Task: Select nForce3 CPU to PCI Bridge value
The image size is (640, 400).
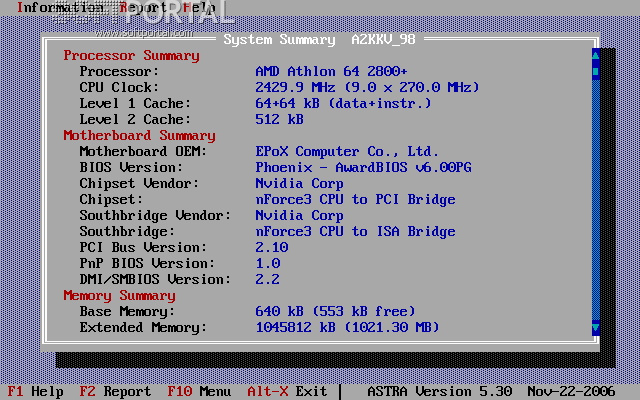Action: [x=355, y=199]
